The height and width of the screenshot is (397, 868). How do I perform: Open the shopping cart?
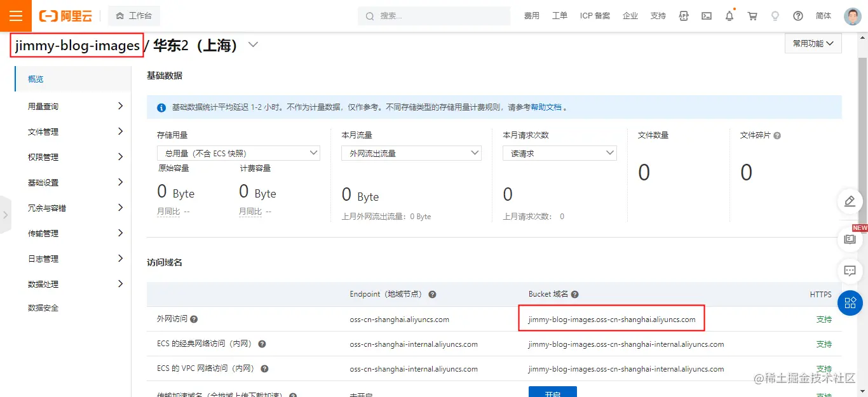(x=752, y=16)
